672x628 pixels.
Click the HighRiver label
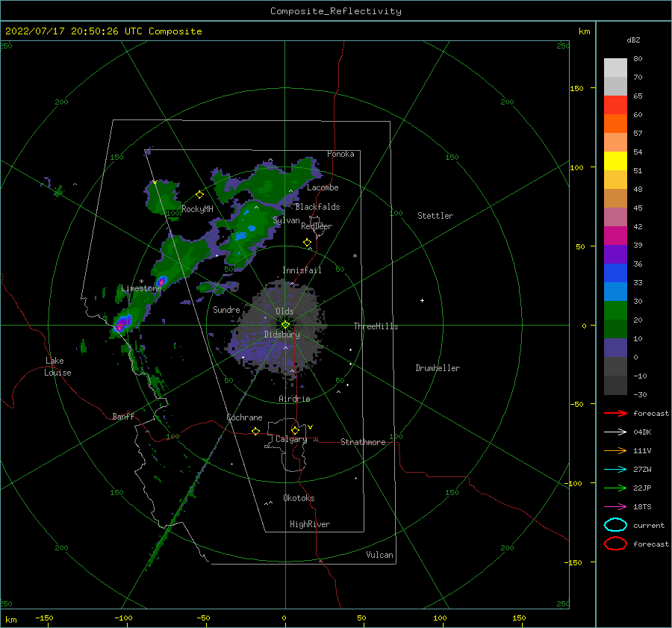coord(310,524)
